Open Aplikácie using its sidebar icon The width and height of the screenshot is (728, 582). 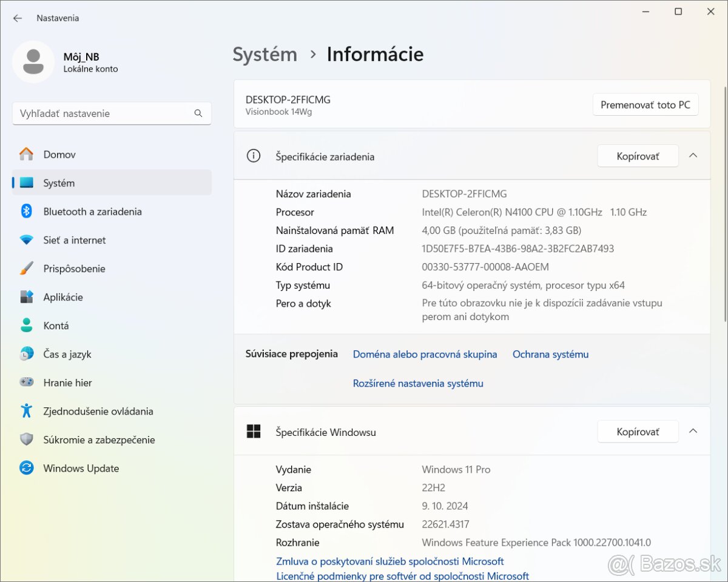(x=26, y=297)
